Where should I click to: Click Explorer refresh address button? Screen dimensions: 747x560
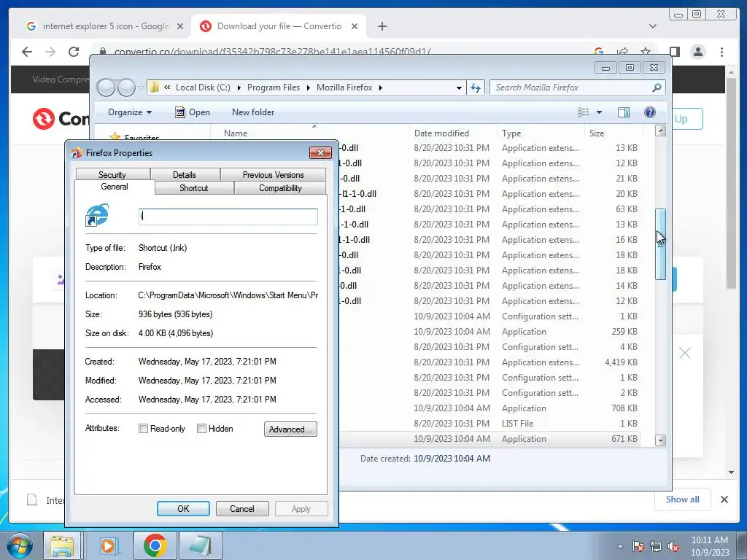[476, 87]
